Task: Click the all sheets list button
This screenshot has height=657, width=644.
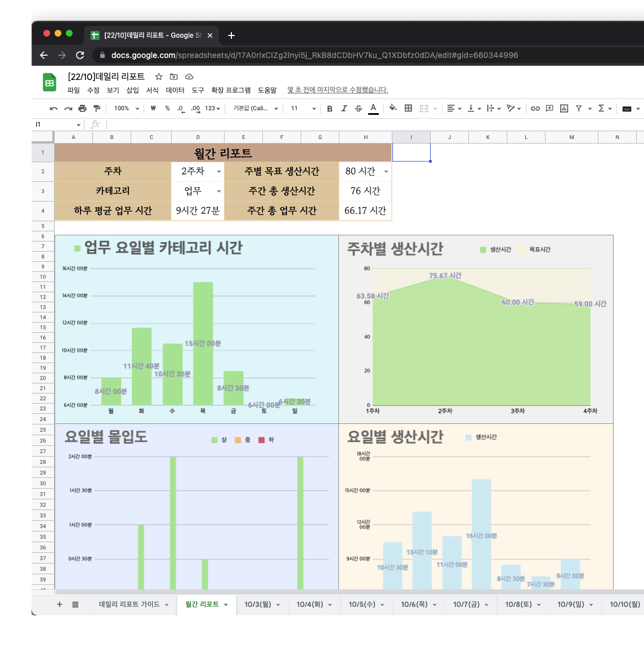Action: [x=75, y=604]
